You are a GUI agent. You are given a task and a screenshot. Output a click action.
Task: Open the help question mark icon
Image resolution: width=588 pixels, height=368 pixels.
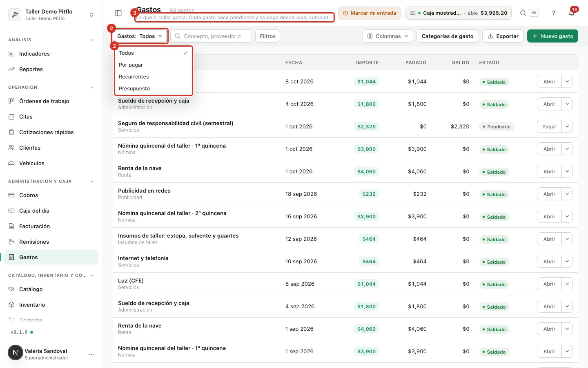point(554,13)
